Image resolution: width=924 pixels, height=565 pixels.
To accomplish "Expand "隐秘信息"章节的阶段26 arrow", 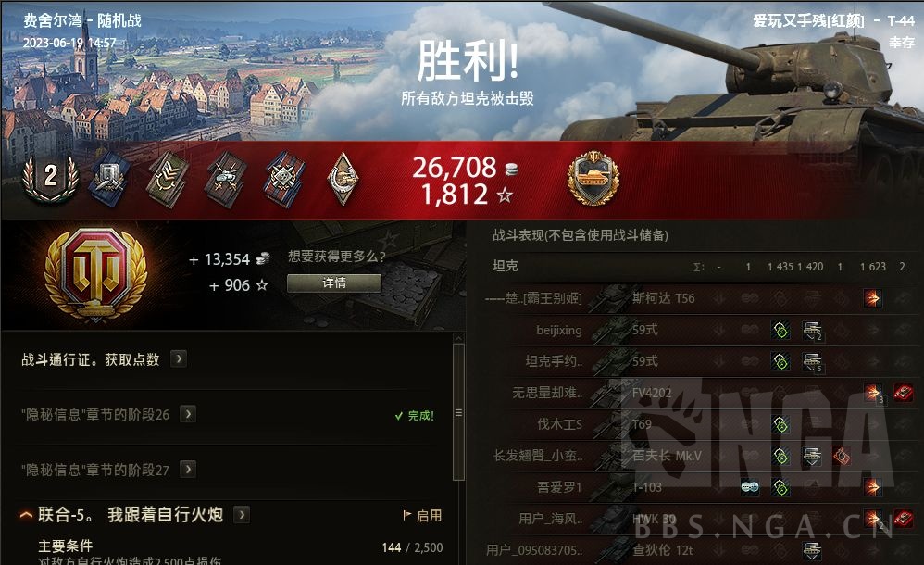I will coord(188,414).
